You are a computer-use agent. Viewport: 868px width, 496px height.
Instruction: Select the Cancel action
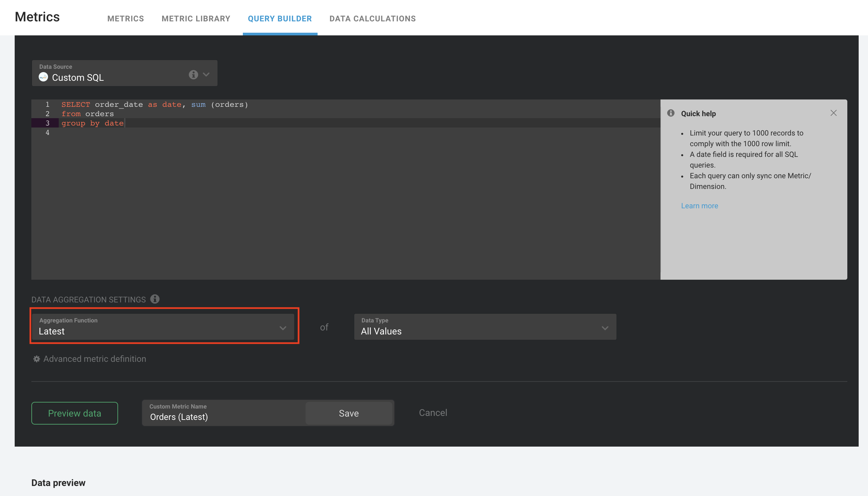pos(433,413)
